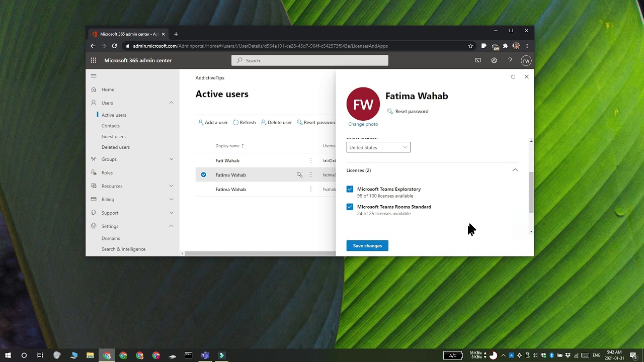Click Reset password in the users toolbar
Screen dimensions: 644x362
316,123
